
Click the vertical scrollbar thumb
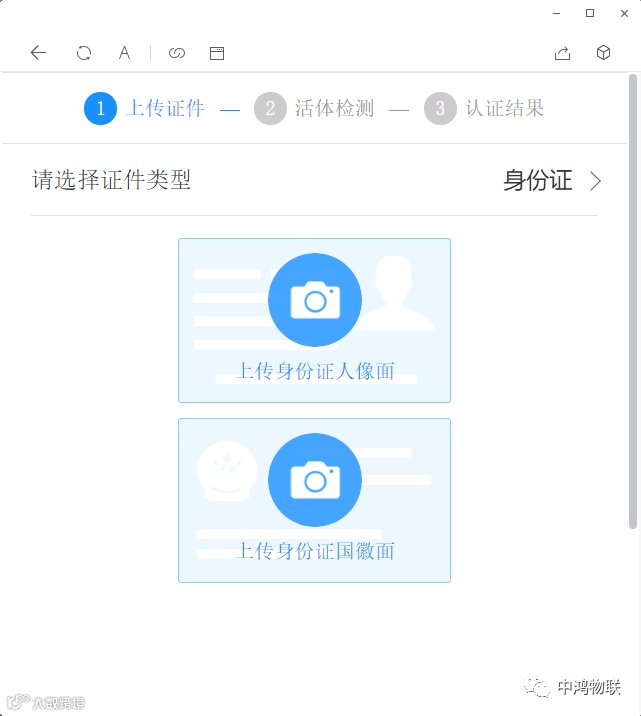point(633,301)
